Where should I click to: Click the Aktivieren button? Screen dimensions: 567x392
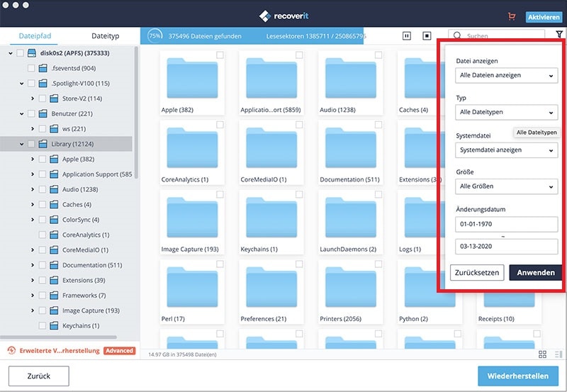(544, 17)
